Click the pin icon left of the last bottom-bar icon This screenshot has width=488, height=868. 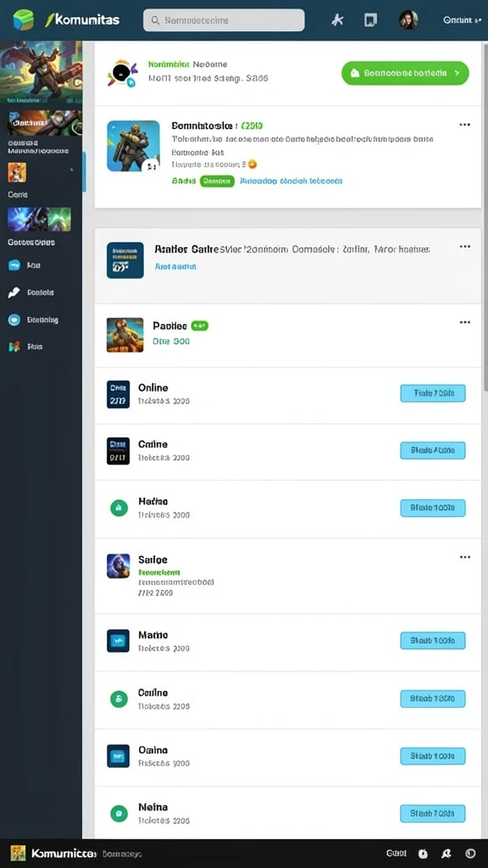point(446,854)
